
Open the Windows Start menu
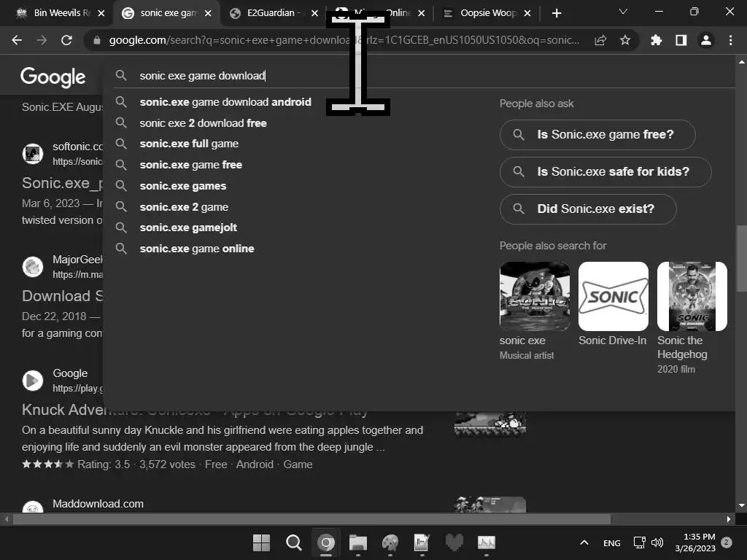[x=261, y=542]
